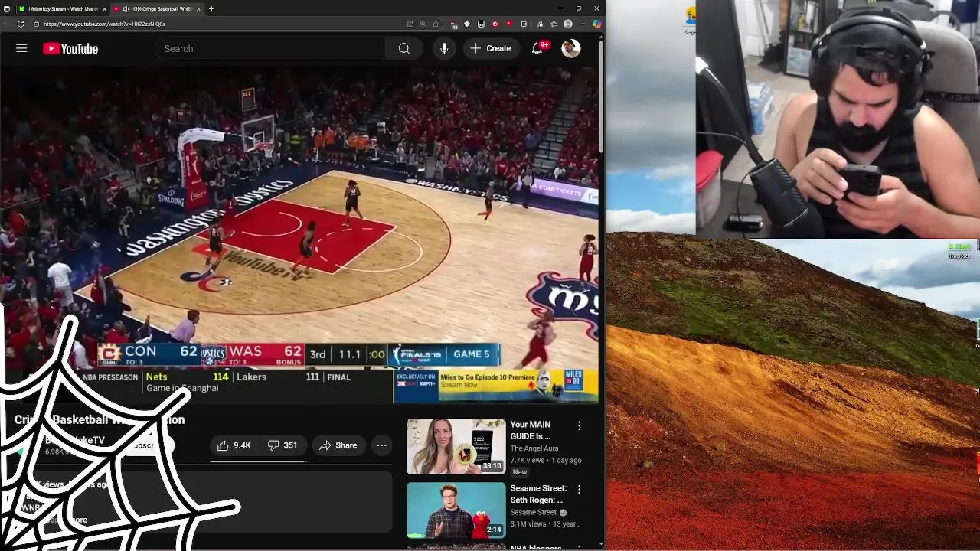Reload the page
Viewport: 980px width, 551px height.
21,24
